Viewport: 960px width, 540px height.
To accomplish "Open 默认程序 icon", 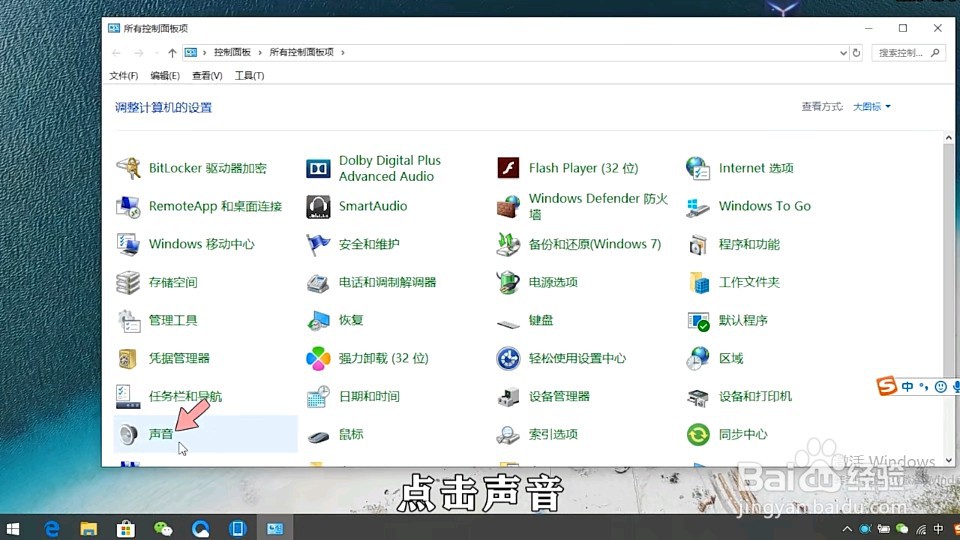I will coord(698,321).
